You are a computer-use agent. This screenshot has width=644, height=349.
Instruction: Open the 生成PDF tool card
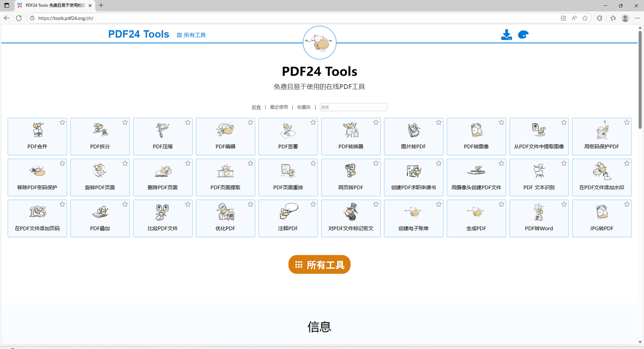pyautogui.click(x=476, y=218)
